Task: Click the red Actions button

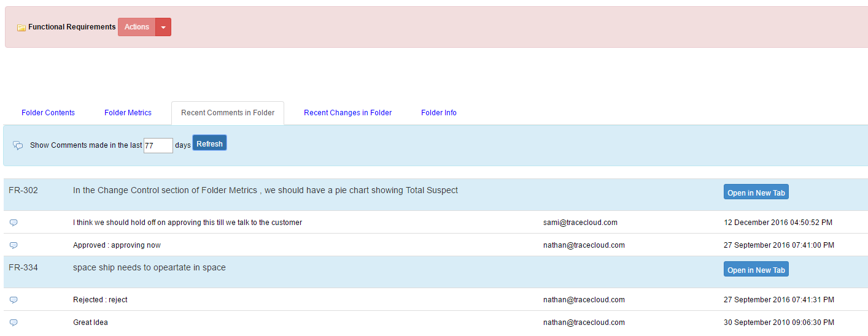Action: [x=137, y=27]
